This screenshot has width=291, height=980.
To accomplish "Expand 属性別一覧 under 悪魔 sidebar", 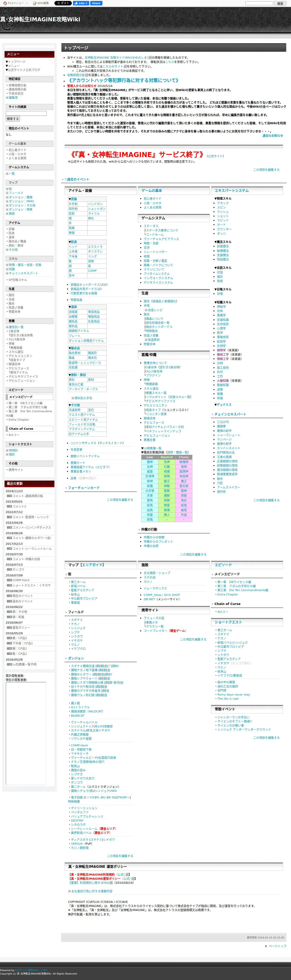I will tap(7, 327).
